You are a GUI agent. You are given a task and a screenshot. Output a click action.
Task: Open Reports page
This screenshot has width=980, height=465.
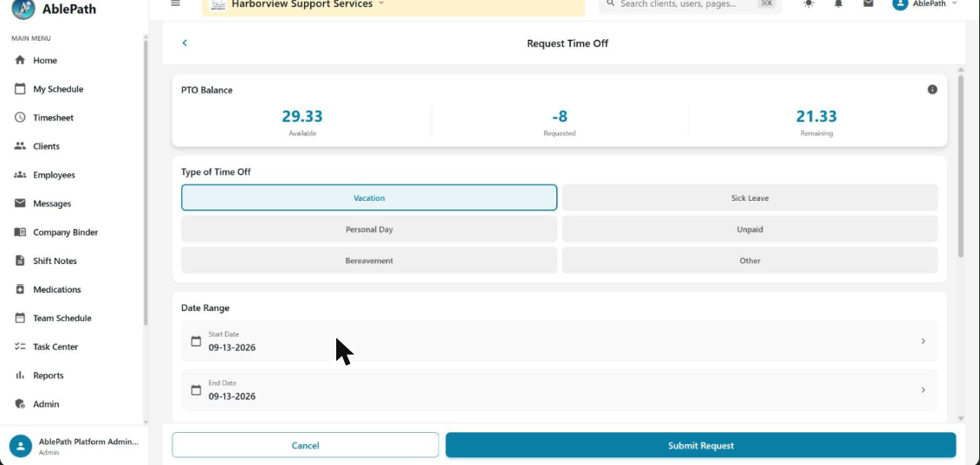(49, 376)
